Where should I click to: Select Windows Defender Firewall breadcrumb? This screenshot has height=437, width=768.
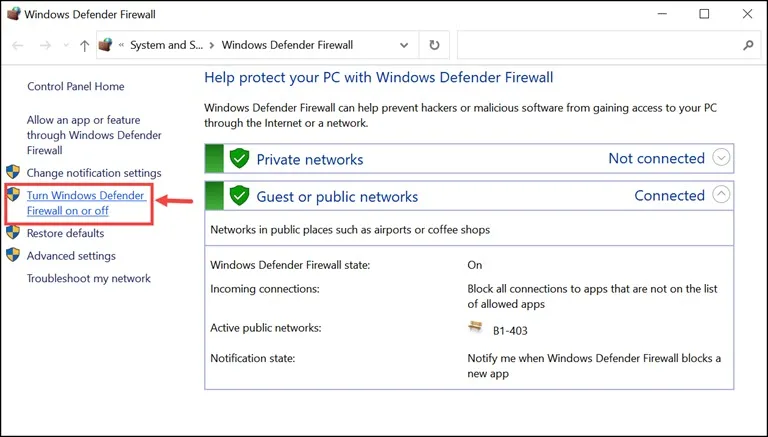pos(288,45)
